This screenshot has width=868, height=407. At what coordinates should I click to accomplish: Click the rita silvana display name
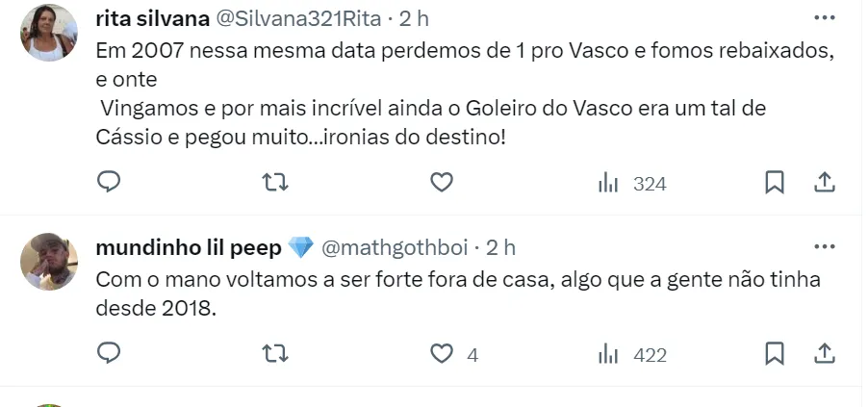point(154,19)
